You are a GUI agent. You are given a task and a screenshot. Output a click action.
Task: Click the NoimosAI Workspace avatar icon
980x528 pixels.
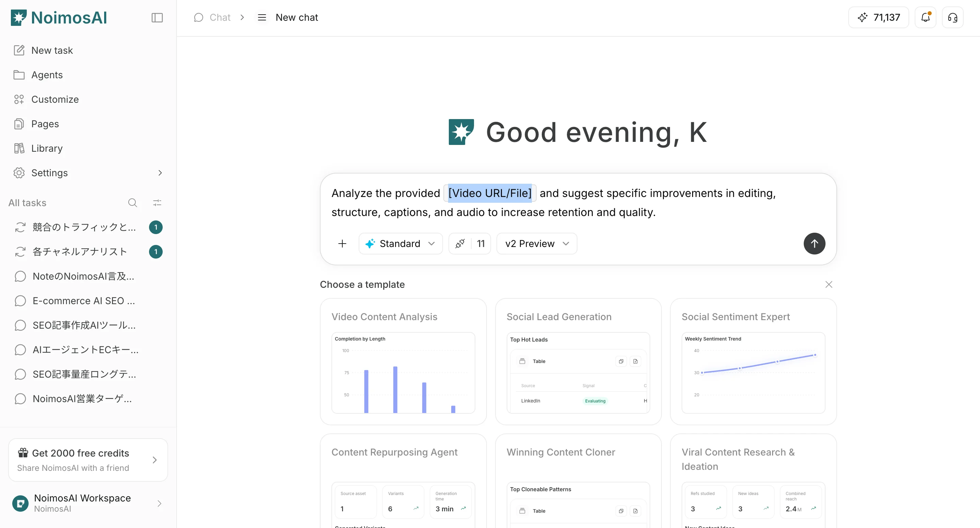point(20,503)
